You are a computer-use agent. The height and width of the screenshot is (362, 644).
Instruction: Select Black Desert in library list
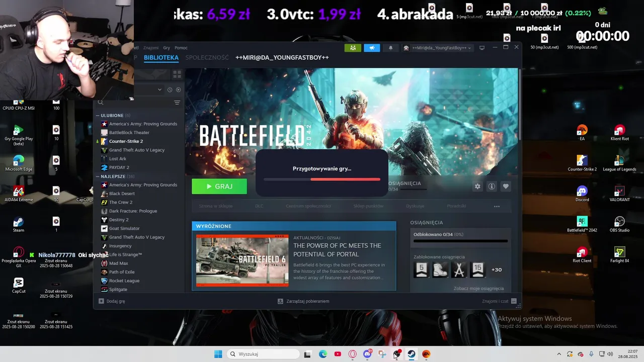click(122, 194)
